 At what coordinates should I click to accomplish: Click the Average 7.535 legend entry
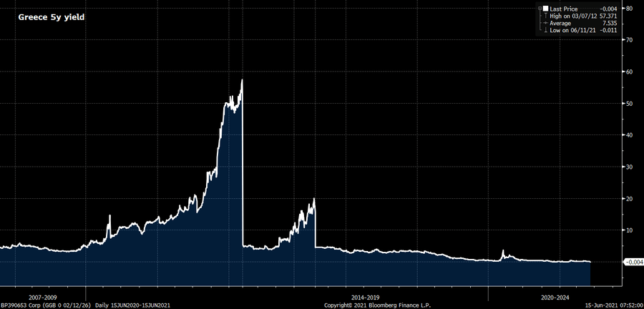tap(584, 24)
